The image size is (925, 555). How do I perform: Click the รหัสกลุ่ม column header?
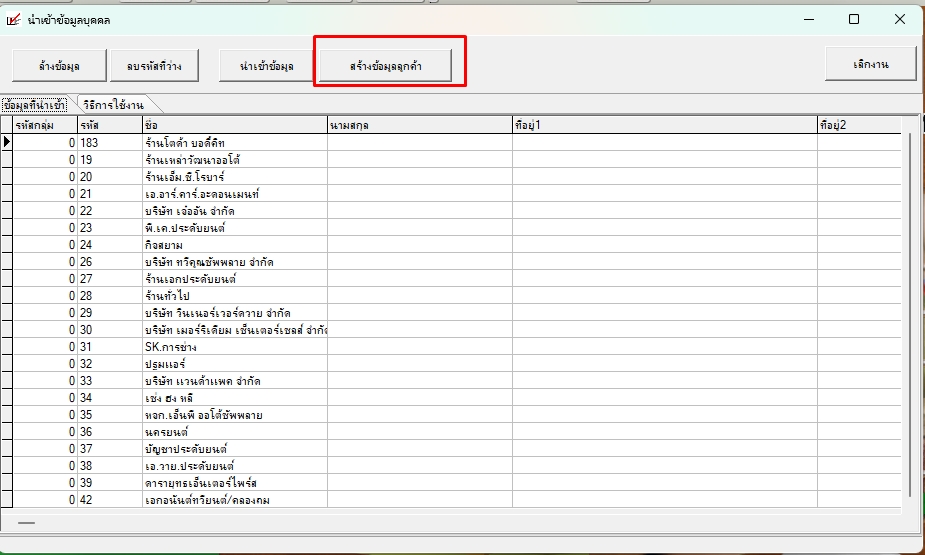(44, 125)
